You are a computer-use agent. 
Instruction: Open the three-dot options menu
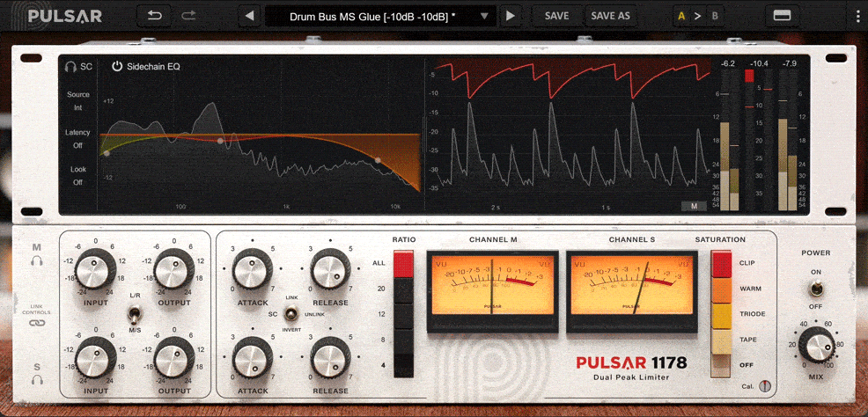pyautogui.click(x=857, y=16)
